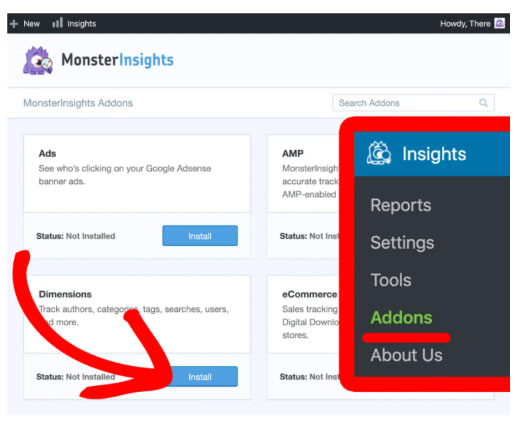Click Dimensions description about tracking authors, categories

tap(134, 315)
